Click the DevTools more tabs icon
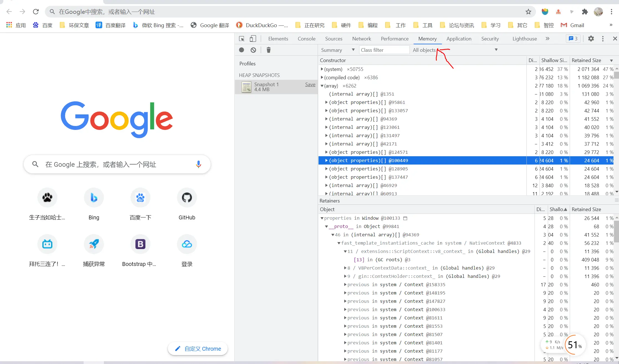 click(547, 39)
